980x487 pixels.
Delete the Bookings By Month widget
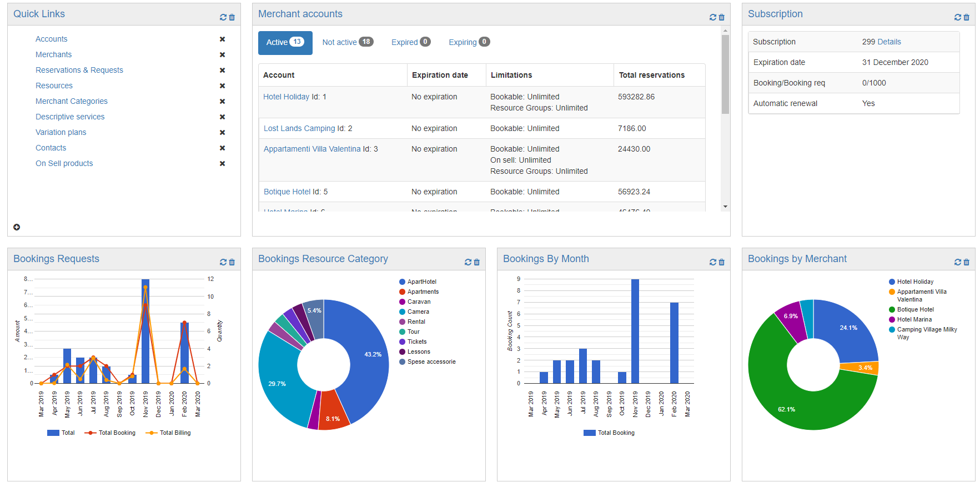pyautogui.click(x=722, y=262)
